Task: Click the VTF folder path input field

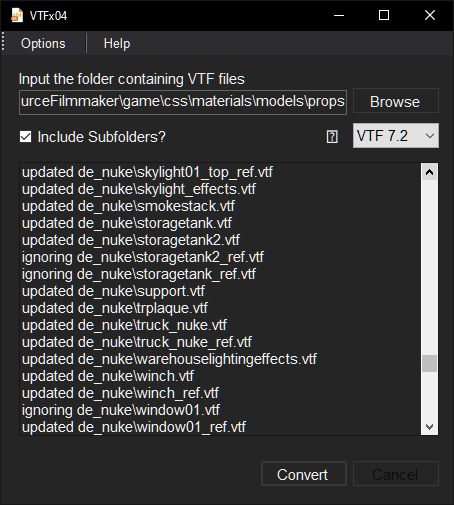Action: point(183,102)
